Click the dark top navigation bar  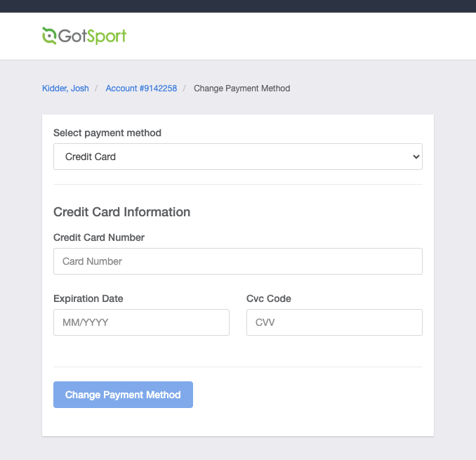click(237, 6)
